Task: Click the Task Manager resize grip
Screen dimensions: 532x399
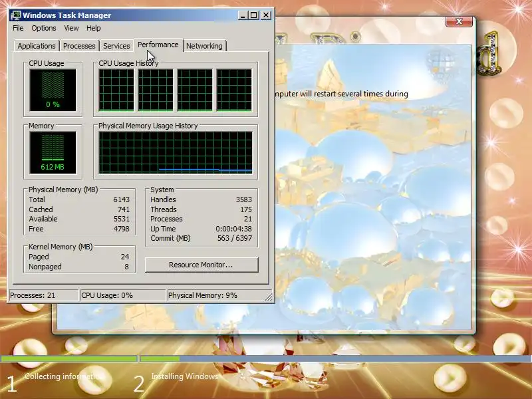Action: 269,297
